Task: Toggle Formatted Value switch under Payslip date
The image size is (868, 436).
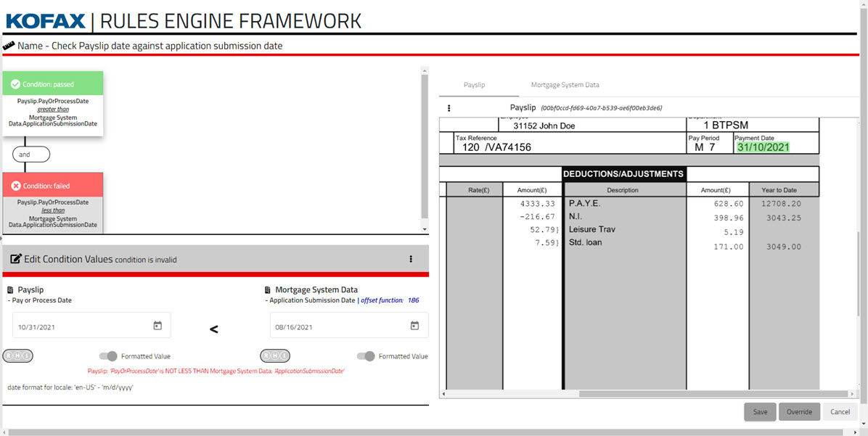Action: (108, 356)
